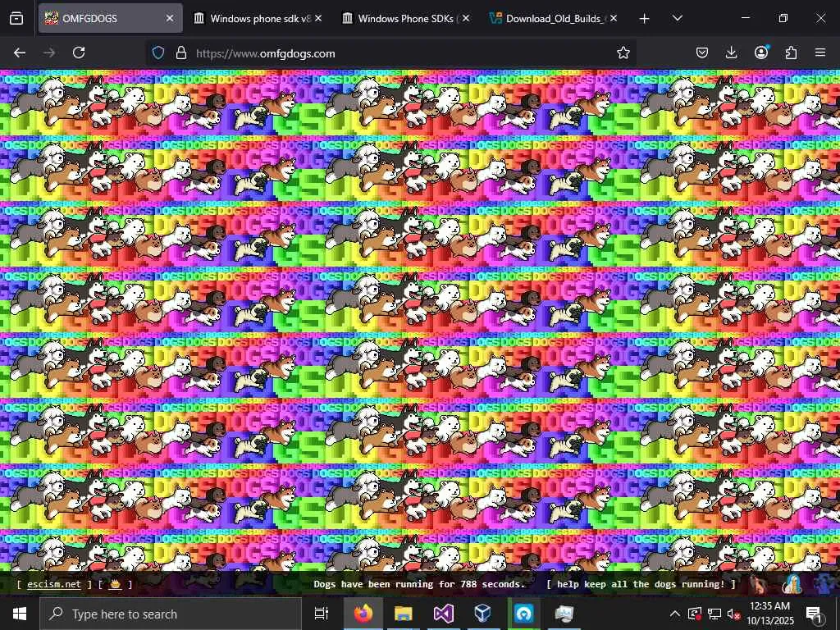
Task: Show hidden system tray icons
Action: pyautogui.click(x=675, y=614)
